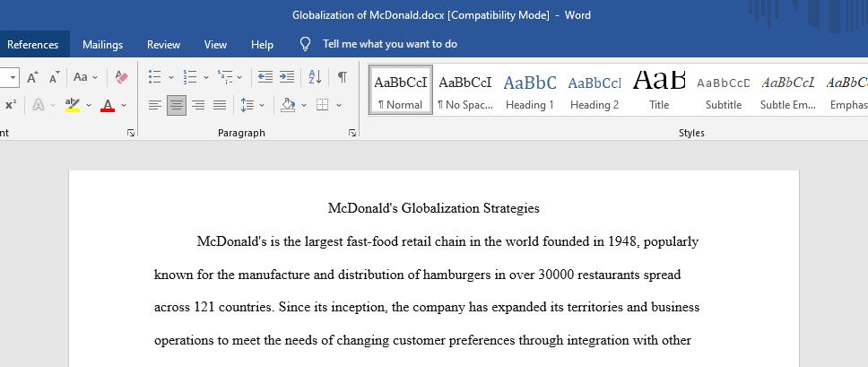Viewport: 868px width, 367px height.
Task: Expand the bullets library dropdown
Action: coord(171,77)
